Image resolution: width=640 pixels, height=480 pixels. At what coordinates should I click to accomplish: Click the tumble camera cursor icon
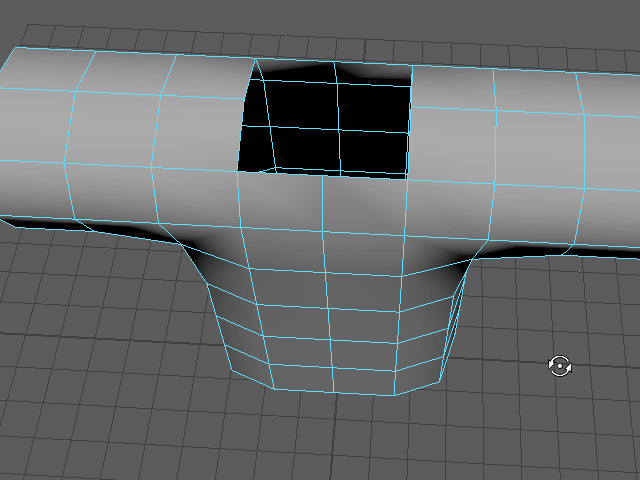(x=560, y=366)
